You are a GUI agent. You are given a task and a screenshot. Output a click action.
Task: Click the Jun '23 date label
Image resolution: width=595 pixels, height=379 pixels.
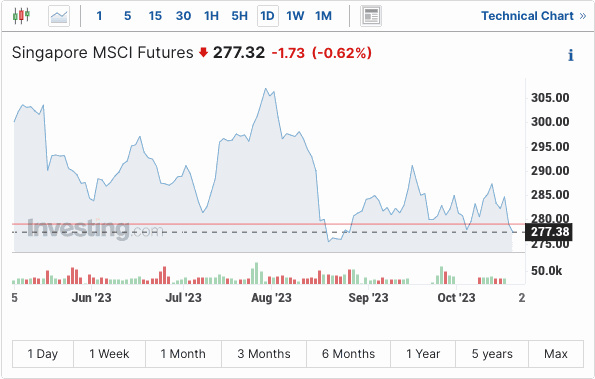pyautogui.click(x=91, y=298)
